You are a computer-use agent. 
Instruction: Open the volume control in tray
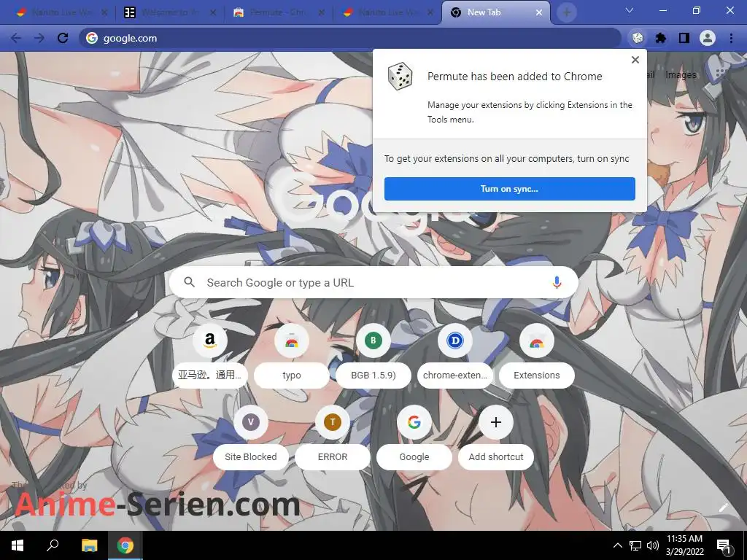coord(653,545)
